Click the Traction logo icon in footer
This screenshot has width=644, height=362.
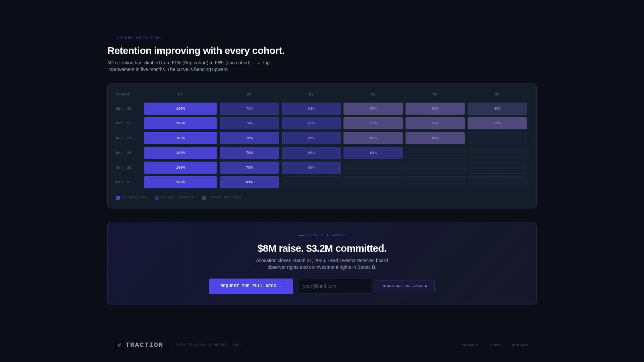(x=119, y=345)
